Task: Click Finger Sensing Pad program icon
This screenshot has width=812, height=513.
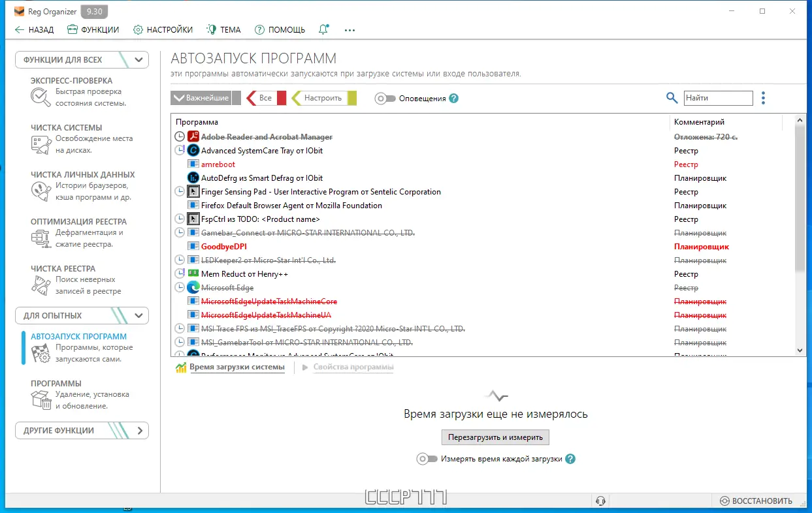Action: [193, 192]
